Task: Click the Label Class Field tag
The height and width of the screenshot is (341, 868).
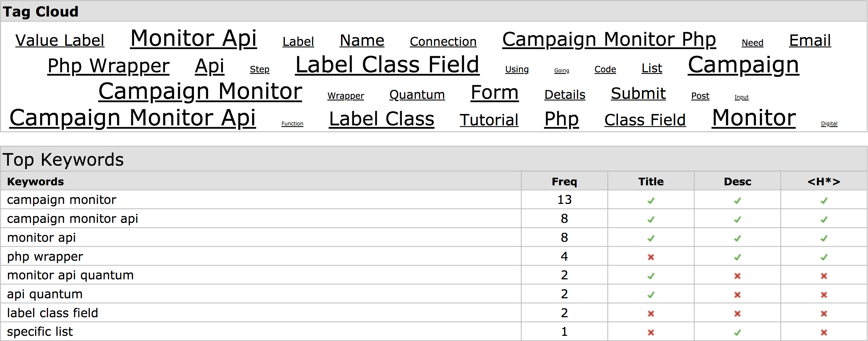Action: click(387, 65)
